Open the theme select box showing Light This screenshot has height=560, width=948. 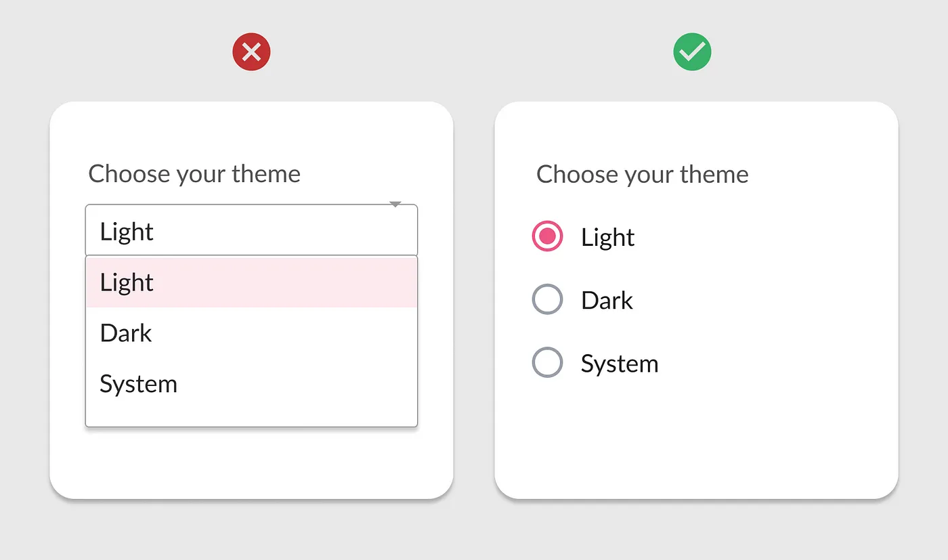coord(251,231)
